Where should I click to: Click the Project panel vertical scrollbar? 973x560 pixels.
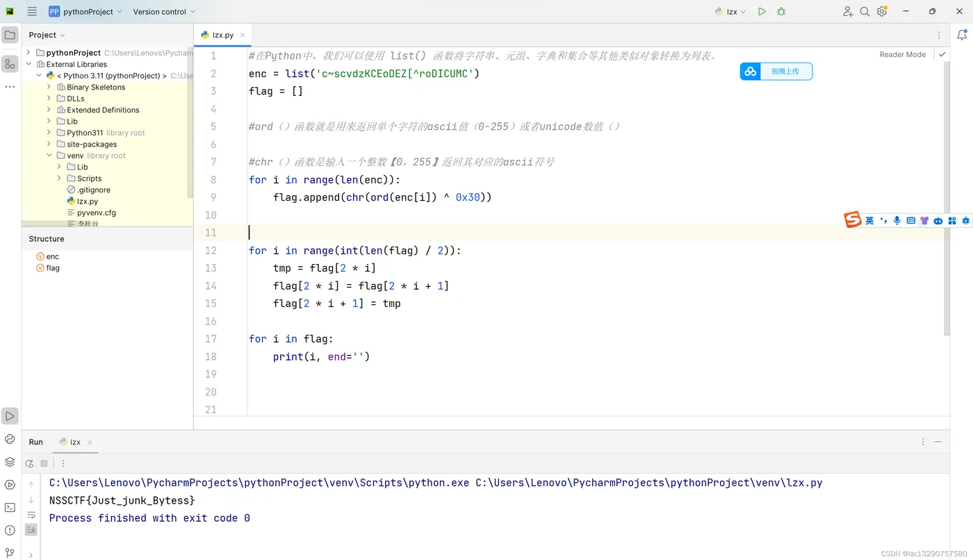pyautogui.click(x=190, y=122)
